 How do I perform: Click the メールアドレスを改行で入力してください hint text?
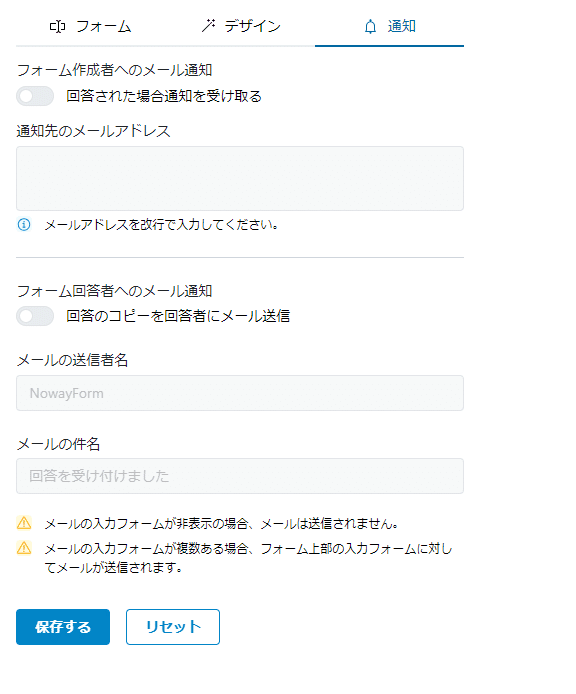pyautogui.click(x=162, y=225)
